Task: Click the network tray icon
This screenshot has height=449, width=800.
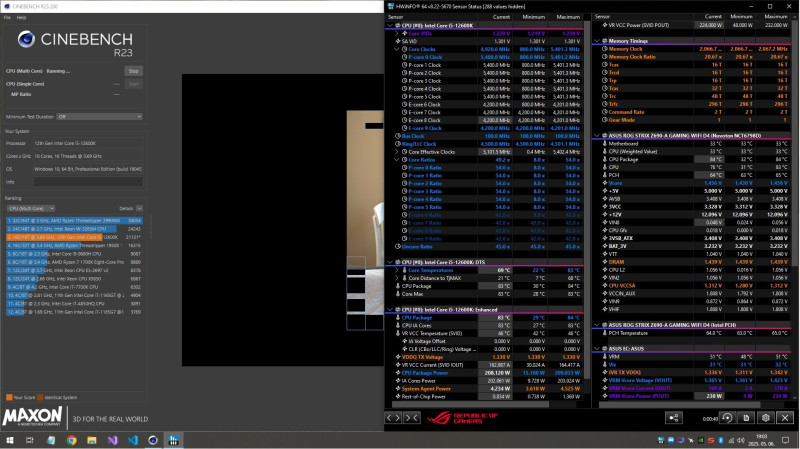Action: [x=731, y=440]
